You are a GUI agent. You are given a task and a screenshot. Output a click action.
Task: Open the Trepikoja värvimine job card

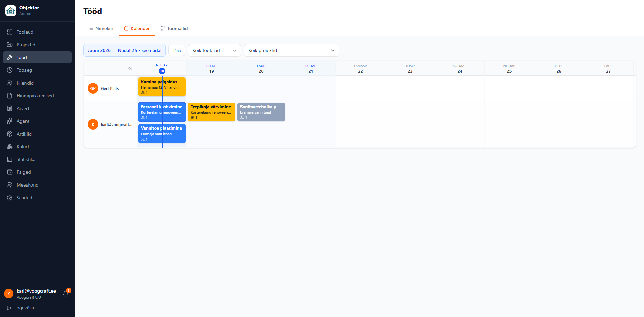pos(212,112)
